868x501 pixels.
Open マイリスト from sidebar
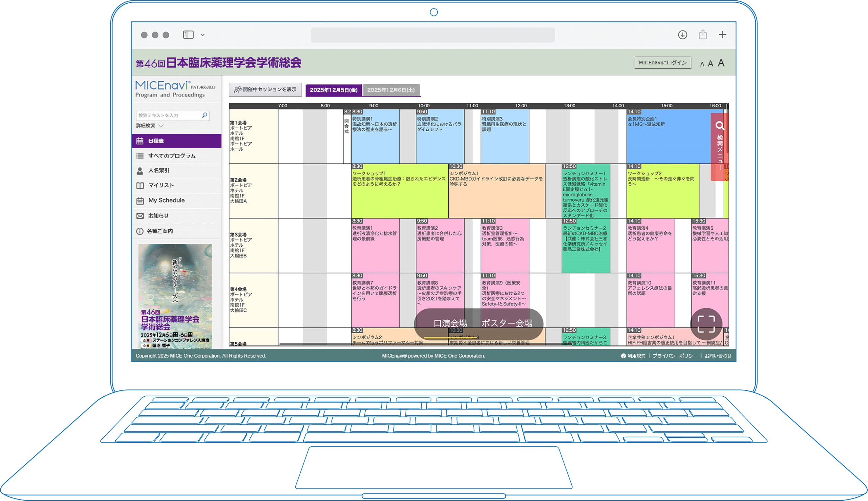[161, 185]
